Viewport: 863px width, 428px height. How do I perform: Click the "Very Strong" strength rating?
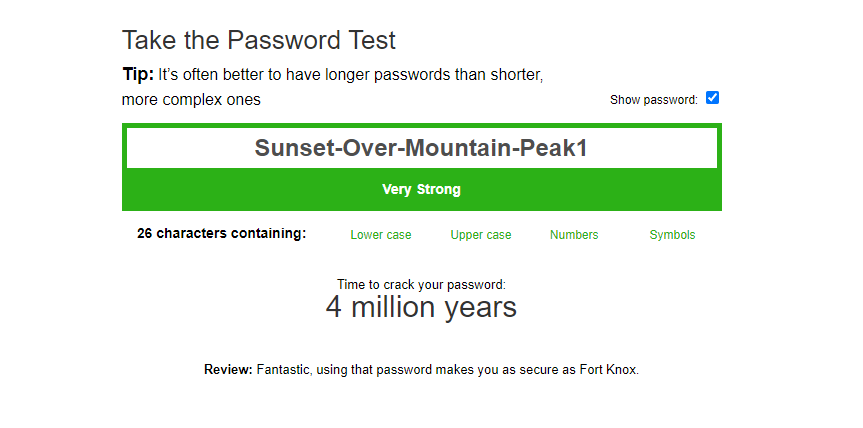pyautogui.click(x=421, y=189)
